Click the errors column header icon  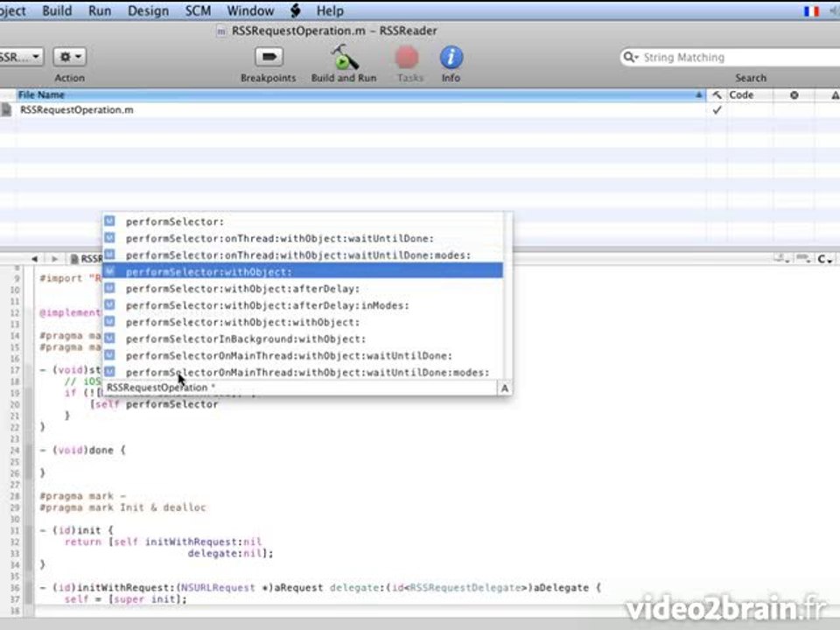794,94
